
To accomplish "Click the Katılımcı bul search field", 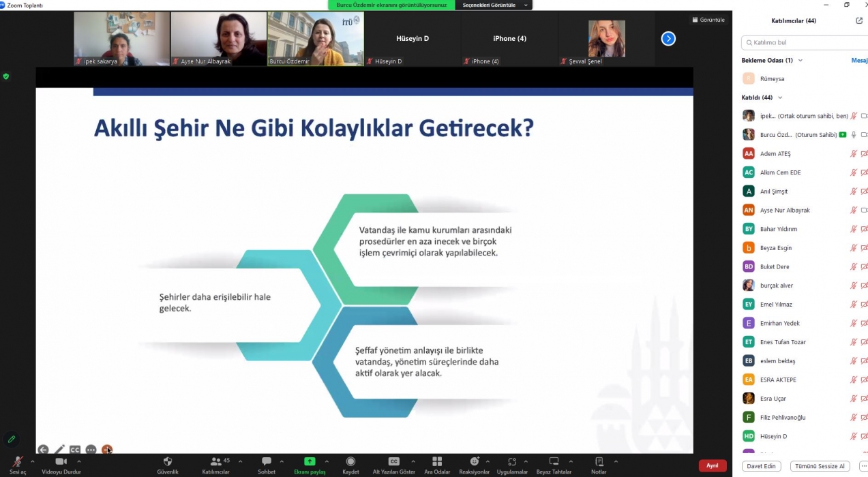I will click(x=805, y=42).
